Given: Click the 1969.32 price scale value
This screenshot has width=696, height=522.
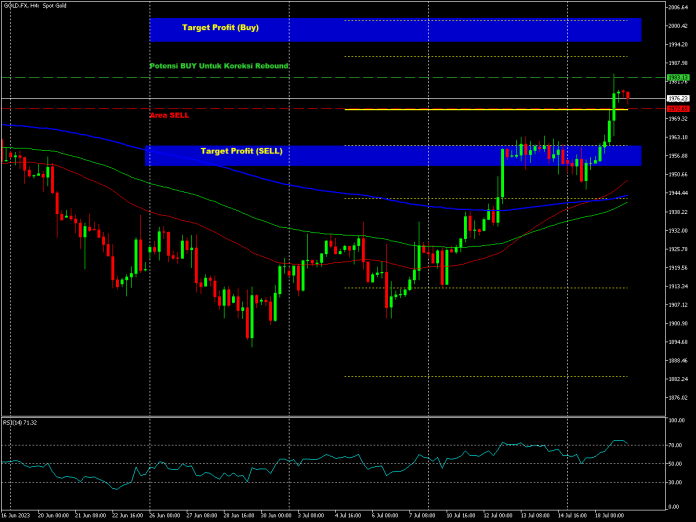Looking at the screenshot, I should click(678, 119).
